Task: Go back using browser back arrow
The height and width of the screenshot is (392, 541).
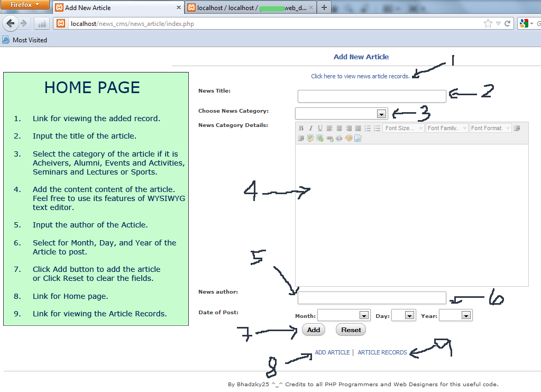Action: pyautogui.click(x=11, y=23)
